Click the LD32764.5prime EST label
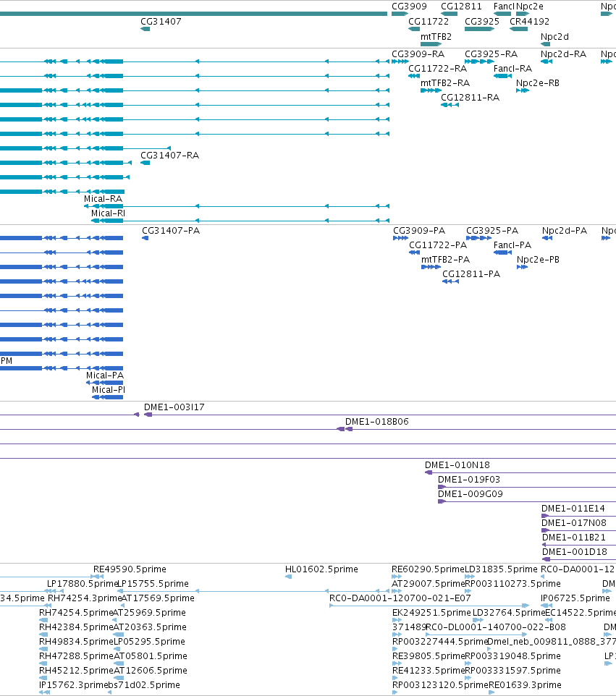This screenshot has height=696, width=616. click(509, 613)
